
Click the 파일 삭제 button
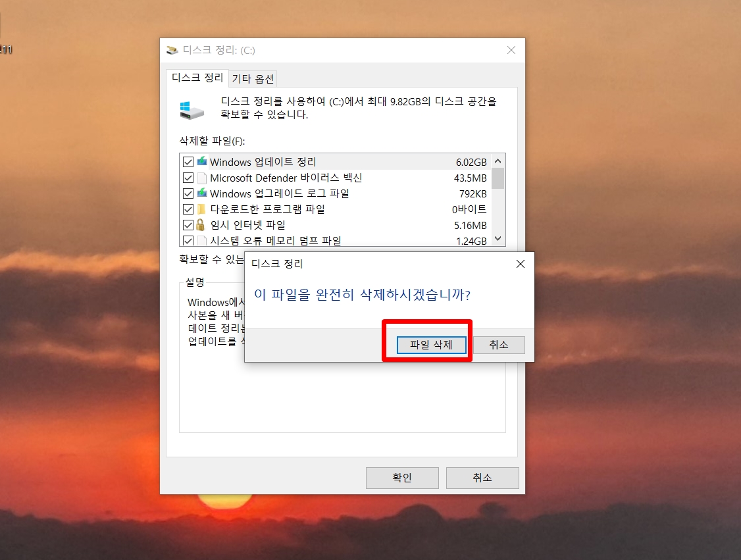pos(431,345)
